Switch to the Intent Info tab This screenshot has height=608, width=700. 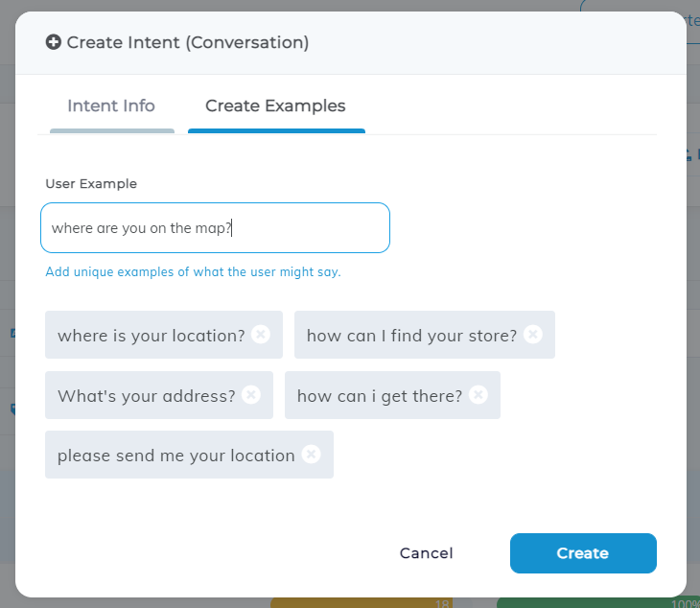click(111, 105)
